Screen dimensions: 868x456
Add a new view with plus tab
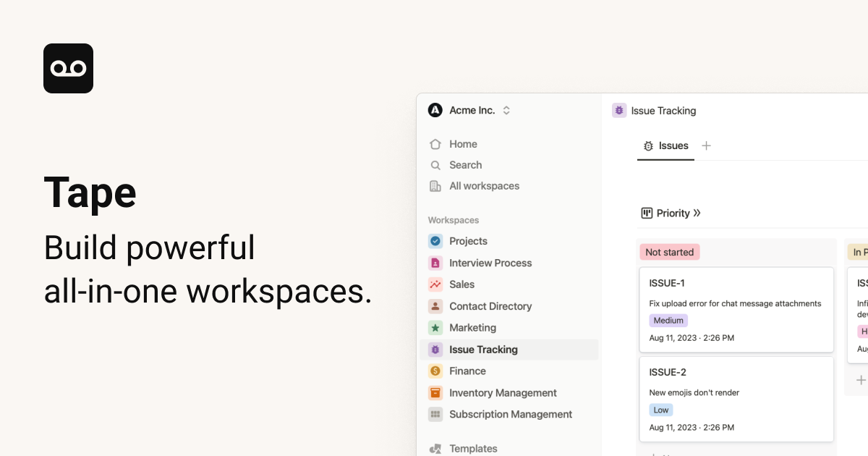[x=707, y=145]
